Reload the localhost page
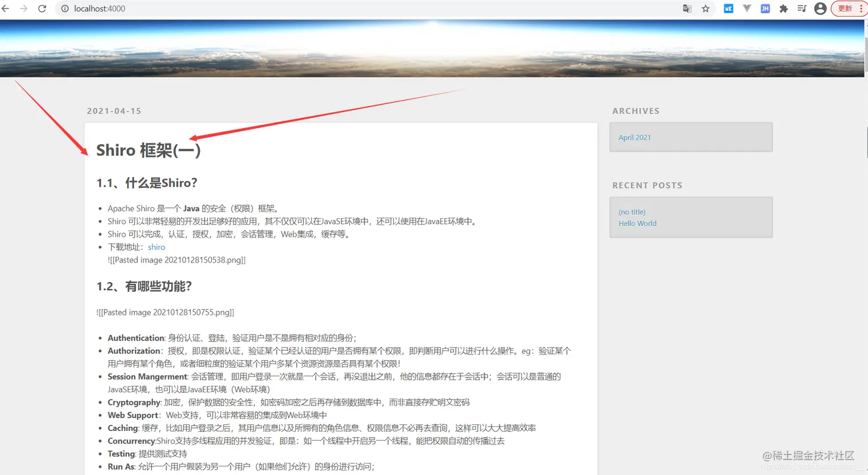This screenshot has width=868, height=475. tap(42, 9)
